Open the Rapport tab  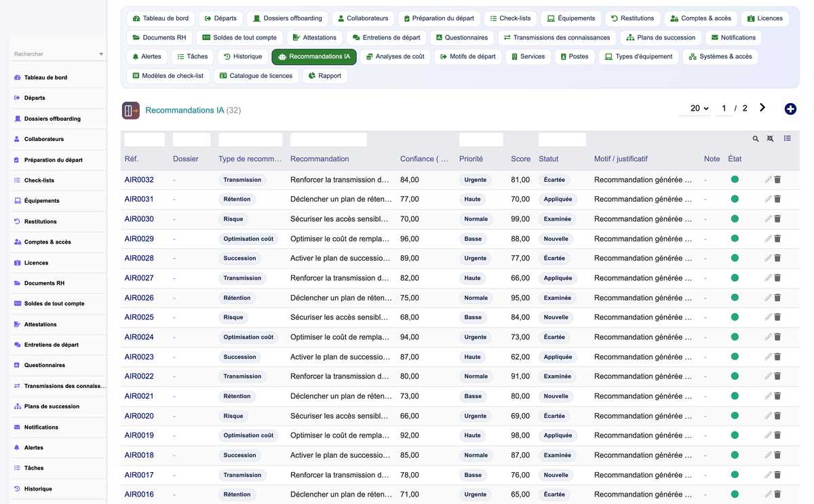tap(324, 76)
